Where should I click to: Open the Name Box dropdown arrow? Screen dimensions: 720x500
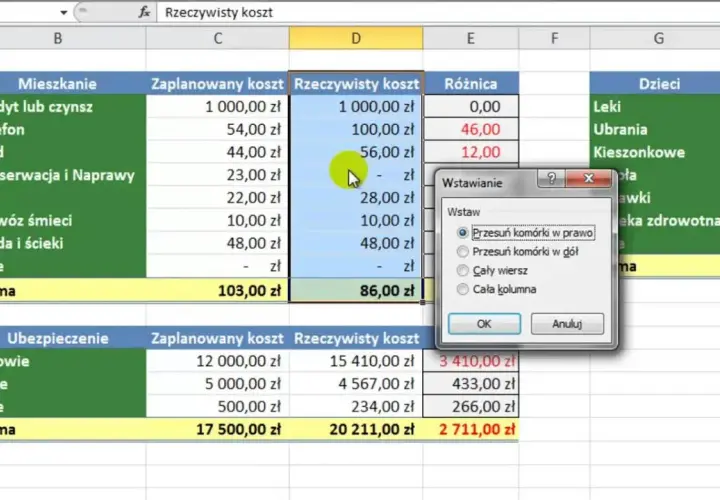pyautogui.click(x=63, y=12)
